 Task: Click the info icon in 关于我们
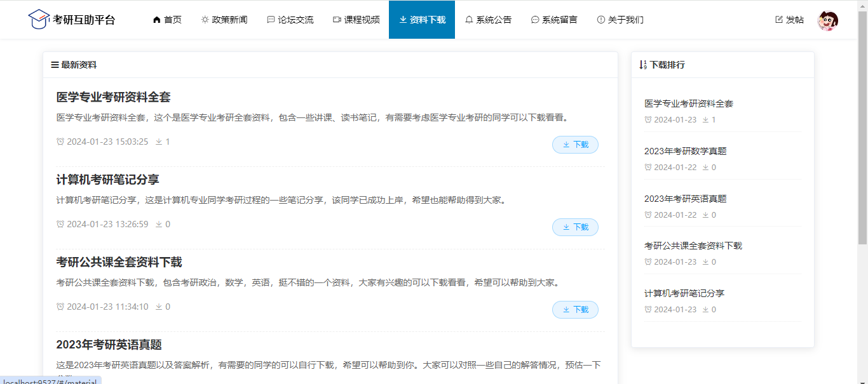(601, 20)
